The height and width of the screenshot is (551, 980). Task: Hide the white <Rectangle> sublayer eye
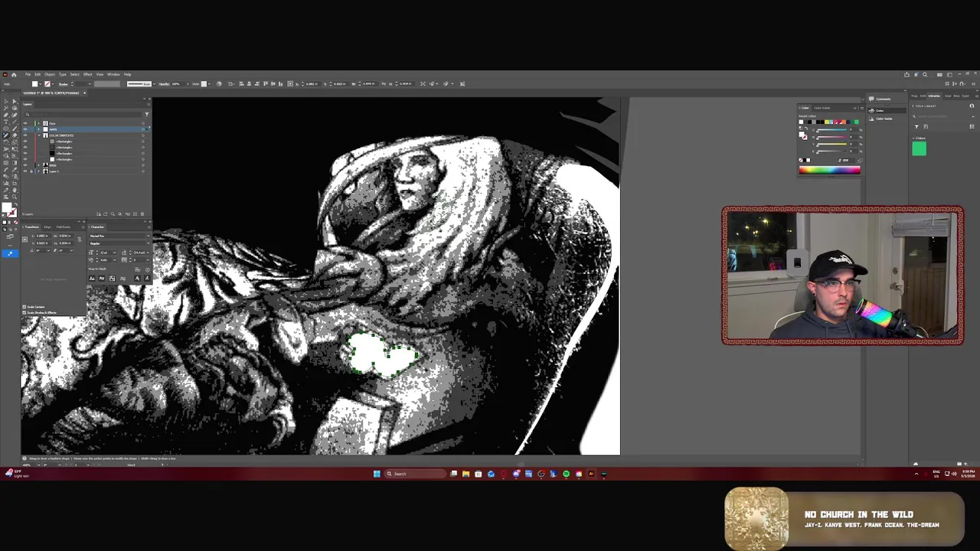(x=25, y=159)
